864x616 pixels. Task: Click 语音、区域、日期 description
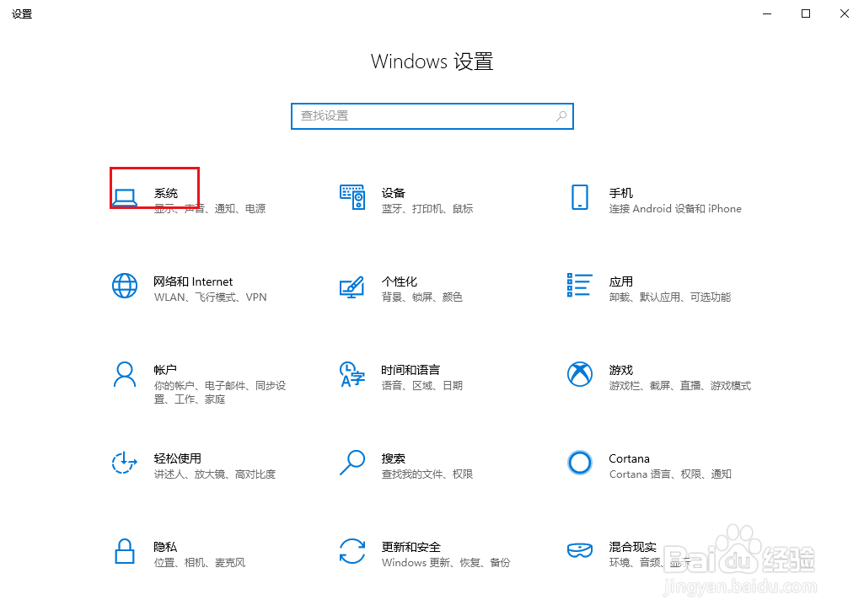point(422,386)
